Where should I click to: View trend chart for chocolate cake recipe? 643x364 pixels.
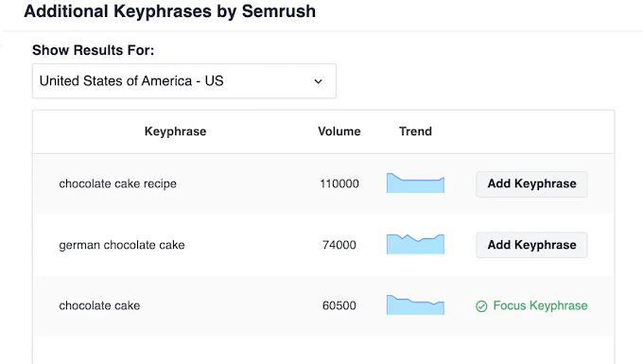pos(415,182)
